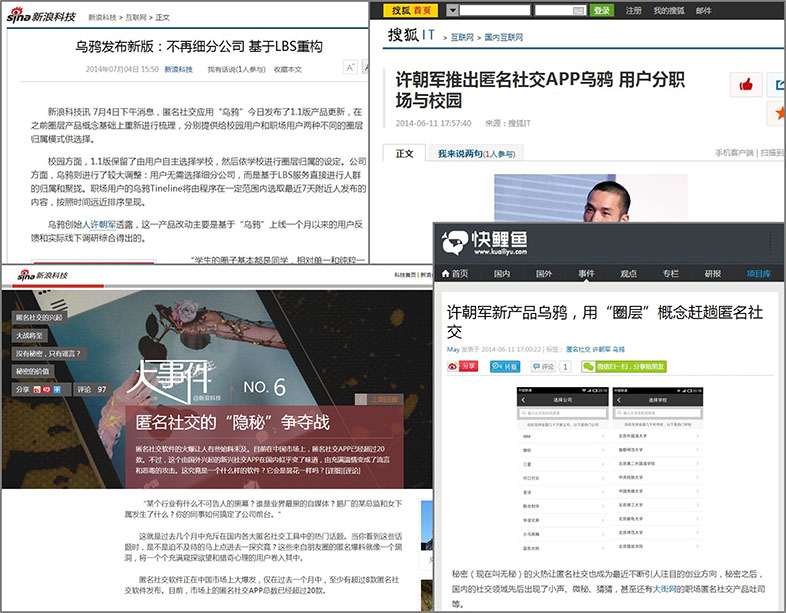Click 注册 in the Sohu top bar

(633, 10)
